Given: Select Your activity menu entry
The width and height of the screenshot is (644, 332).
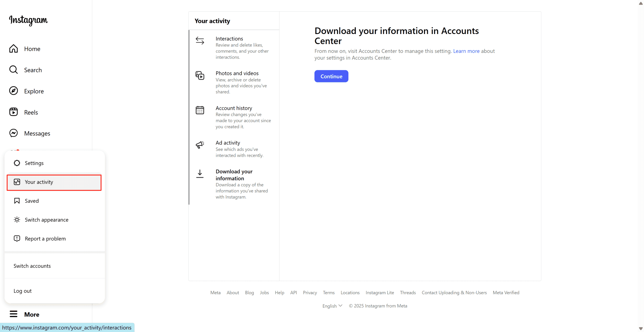Looking at the screenshot, I should (x=54, y=182).
